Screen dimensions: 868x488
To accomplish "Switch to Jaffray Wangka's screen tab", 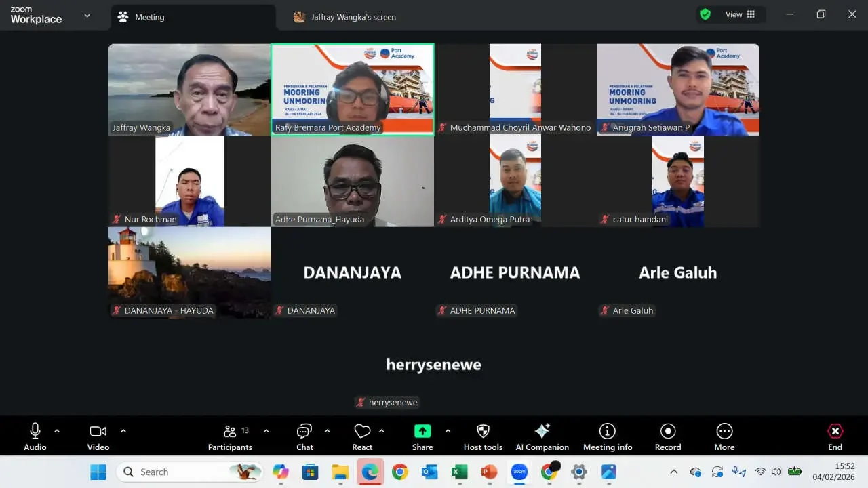I will pos(344,17).
